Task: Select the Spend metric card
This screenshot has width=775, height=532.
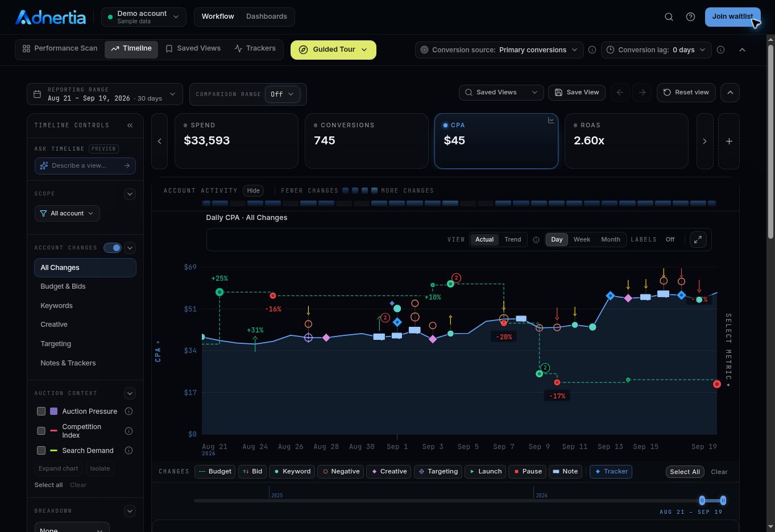Action: point(236,141)
